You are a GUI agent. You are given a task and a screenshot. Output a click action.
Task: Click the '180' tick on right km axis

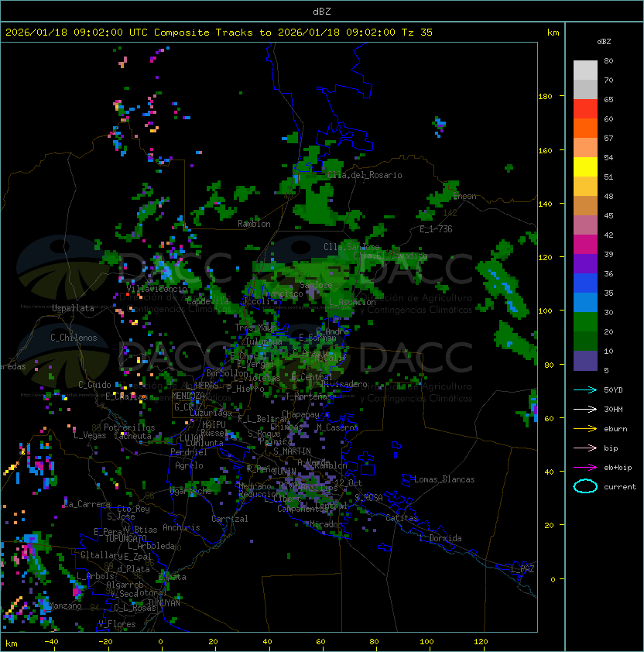click(545, 97)
